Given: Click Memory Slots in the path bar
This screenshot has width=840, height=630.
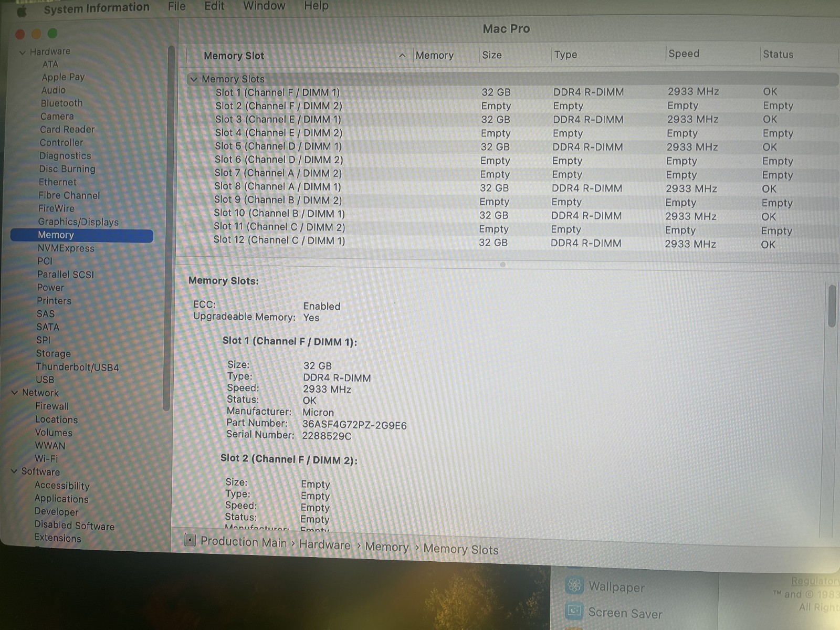Looking at the screenshot, I should (x=461, y=549).
